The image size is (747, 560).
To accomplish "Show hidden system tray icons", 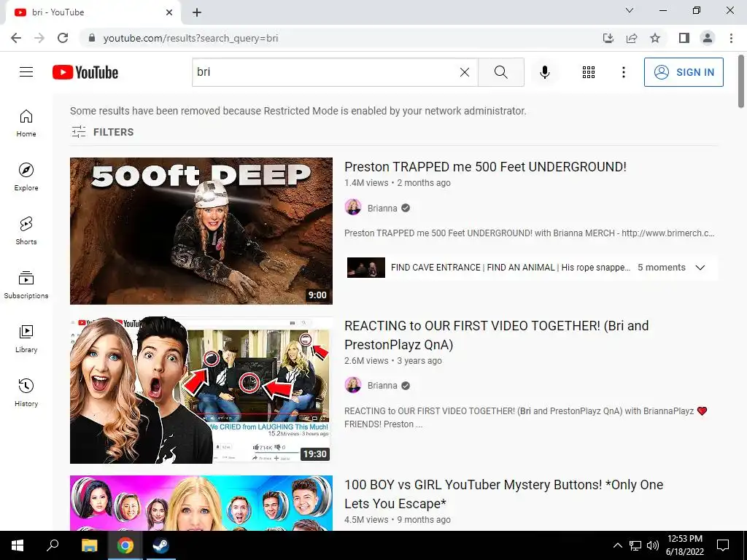I will coord(617,545).
